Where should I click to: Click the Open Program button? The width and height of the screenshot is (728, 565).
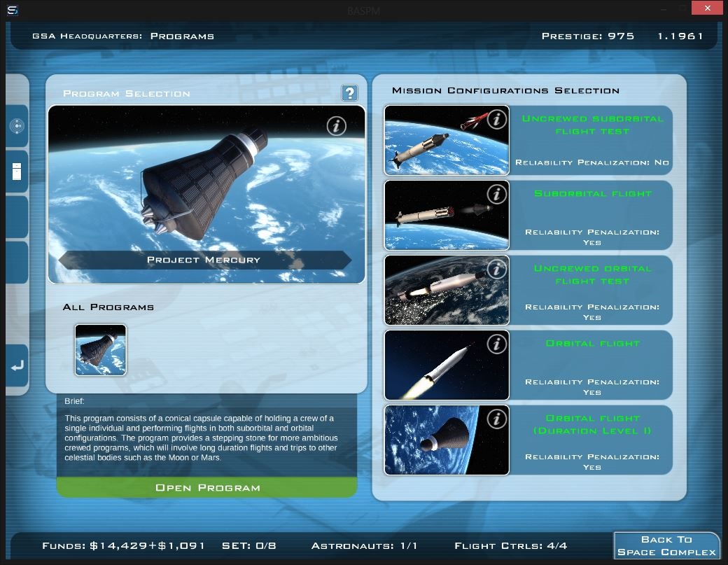pyautogui.click(x=207, y=487)
